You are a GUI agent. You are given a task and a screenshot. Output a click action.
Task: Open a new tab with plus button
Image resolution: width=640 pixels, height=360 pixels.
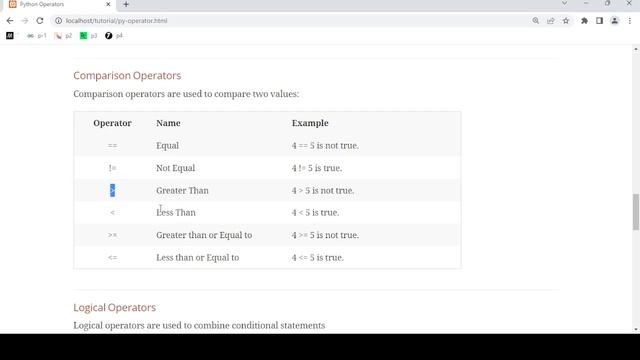click(126, 4)
